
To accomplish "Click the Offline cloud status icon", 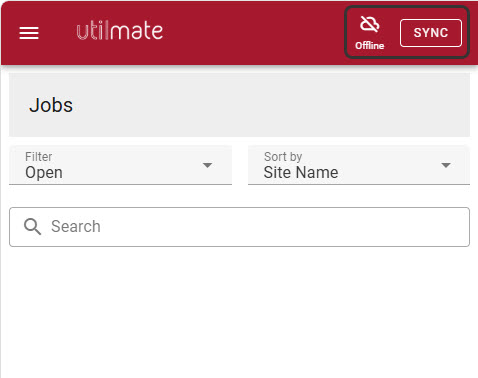I will point(369,25).
